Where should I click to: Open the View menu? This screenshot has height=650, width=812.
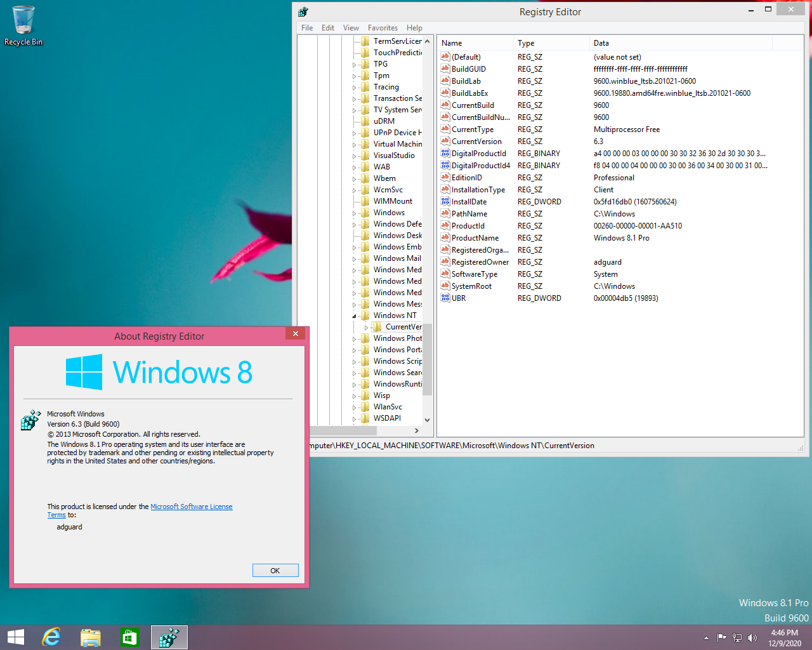[x=351, y=28]
